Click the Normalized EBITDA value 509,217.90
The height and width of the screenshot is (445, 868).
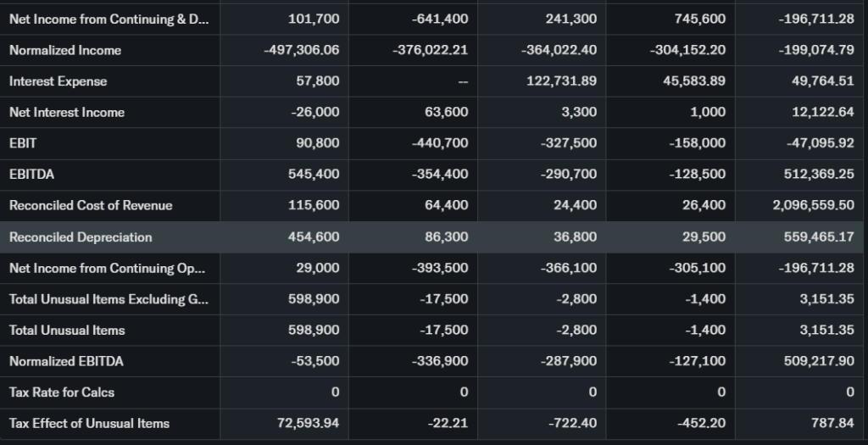(815, 361)
